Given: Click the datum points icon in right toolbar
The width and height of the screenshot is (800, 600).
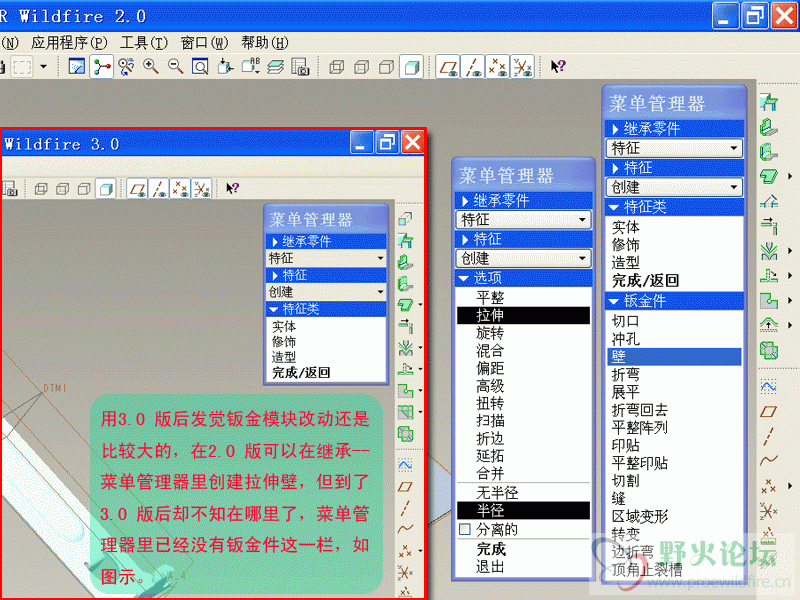Looking at the screenshot, I should tap(769, 486).
